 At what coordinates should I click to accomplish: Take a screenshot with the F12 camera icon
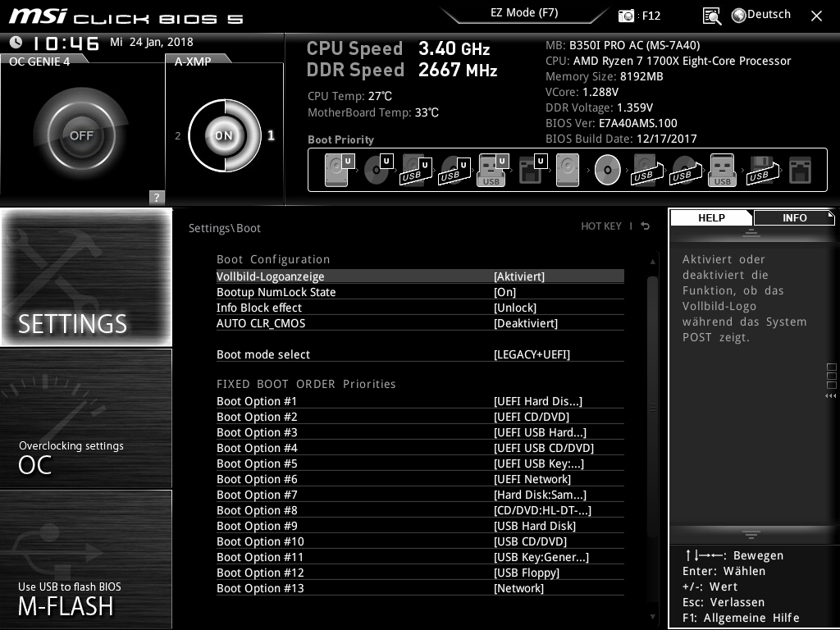coord(626,16)
